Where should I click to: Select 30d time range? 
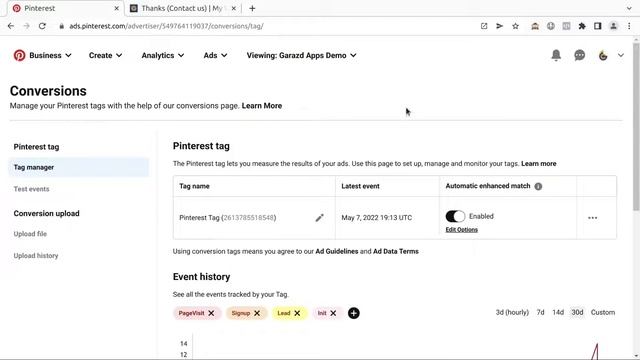tap(577, 312)
